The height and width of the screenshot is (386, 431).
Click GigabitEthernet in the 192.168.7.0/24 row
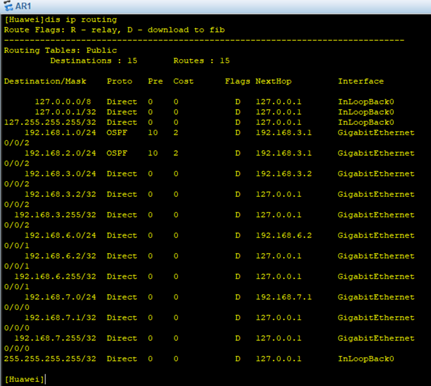tap(376, 297)
